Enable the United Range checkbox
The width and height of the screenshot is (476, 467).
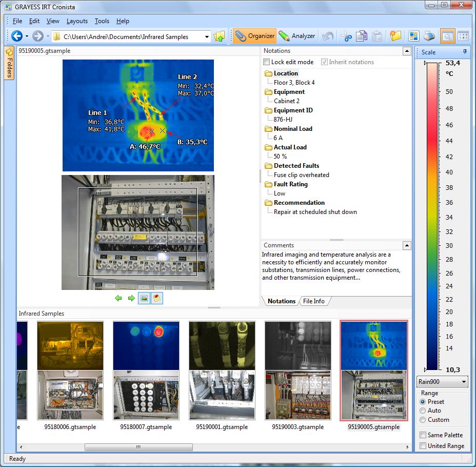tap(423, 446)
